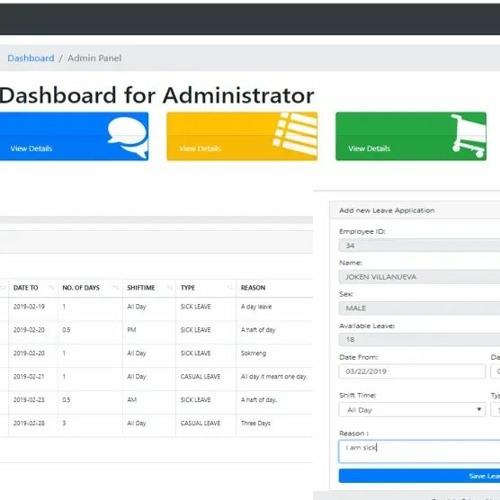Image resolution: width=500 pixels, height=500 pixels.
Task: Sort table by SHIFTIME column arrows
Action: [x=170, y=288]
